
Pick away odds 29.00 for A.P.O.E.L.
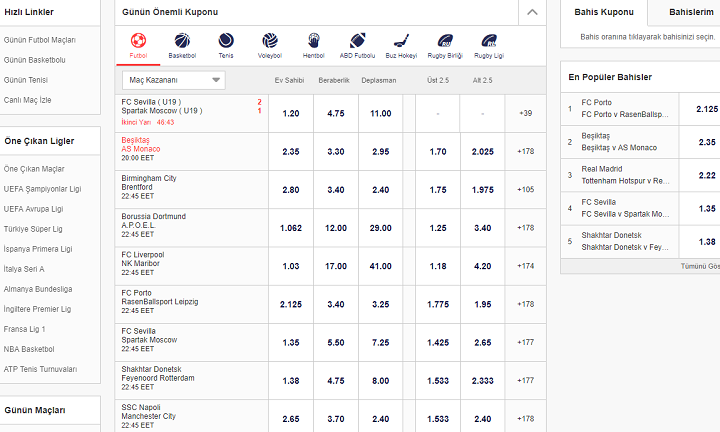point(381,228)
